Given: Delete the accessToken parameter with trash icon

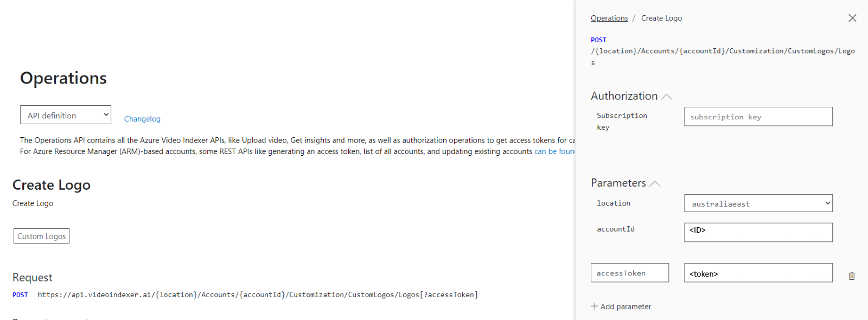Looking at the screenshot, I should 852,276.
